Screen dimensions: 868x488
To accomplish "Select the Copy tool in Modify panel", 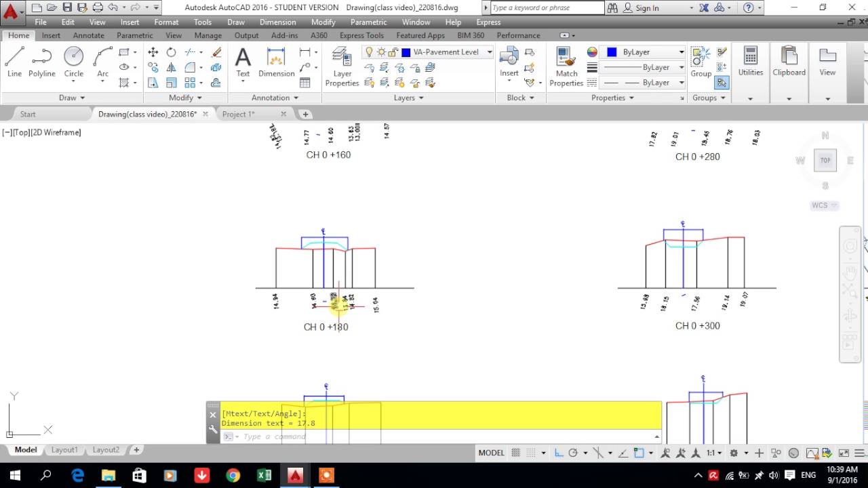I will click(153, 67).
